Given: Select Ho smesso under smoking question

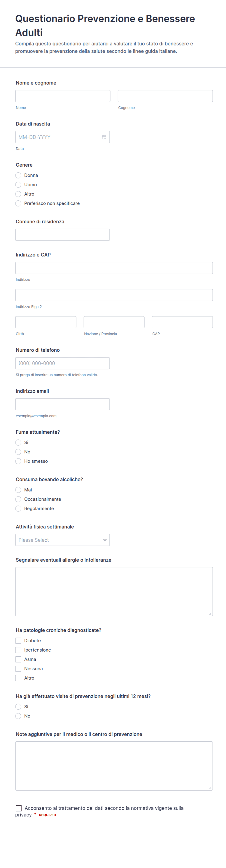Looking at the screenshot, I should 18,461.
